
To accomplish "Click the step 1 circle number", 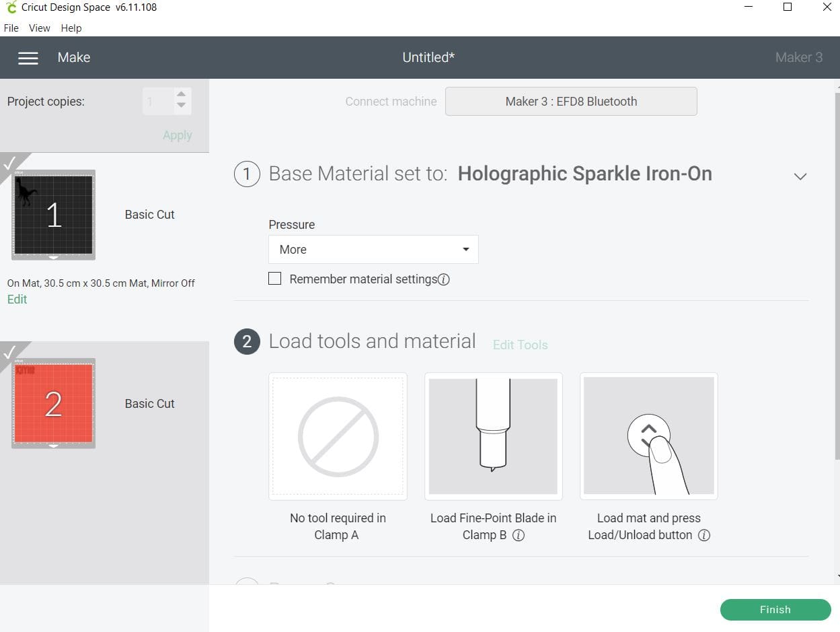I will [247, 174].
